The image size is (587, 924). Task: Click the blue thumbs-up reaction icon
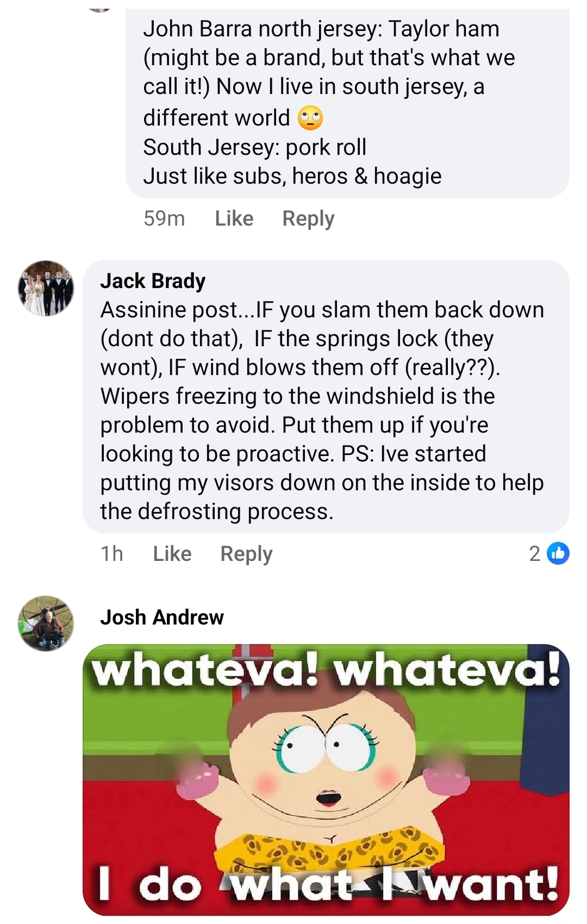(x=558, y=553)
